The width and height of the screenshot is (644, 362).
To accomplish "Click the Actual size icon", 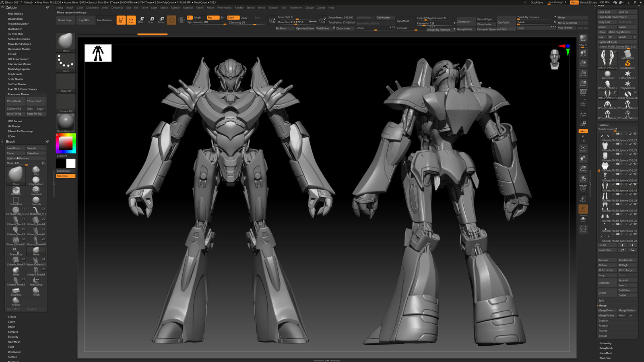I will coord(583,73).
